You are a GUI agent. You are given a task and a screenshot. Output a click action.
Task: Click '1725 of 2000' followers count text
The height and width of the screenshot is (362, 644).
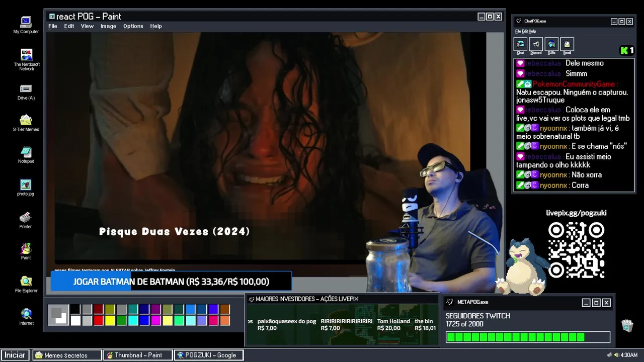[464, 324]
